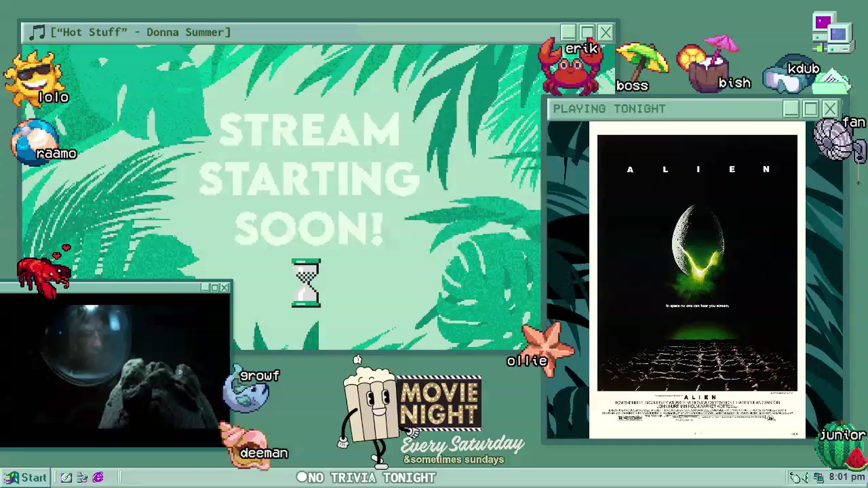Click the second quick launch taskbar icon
This screenshot has width=868, height=488.
82,477
